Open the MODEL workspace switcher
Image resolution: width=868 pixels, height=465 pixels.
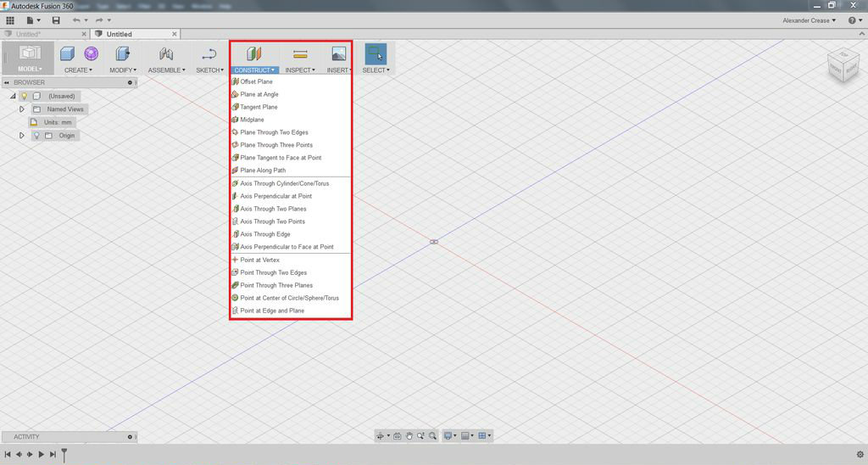30,59
